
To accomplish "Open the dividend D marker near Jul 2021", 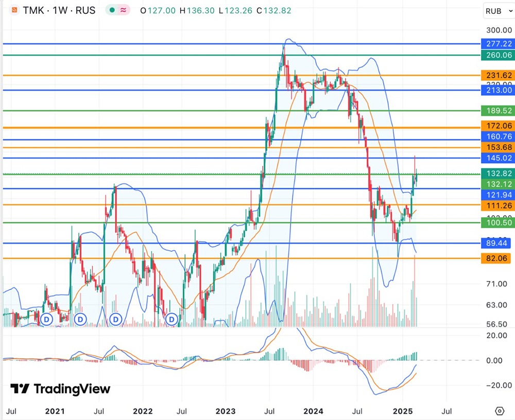I will tap(115, 319).
